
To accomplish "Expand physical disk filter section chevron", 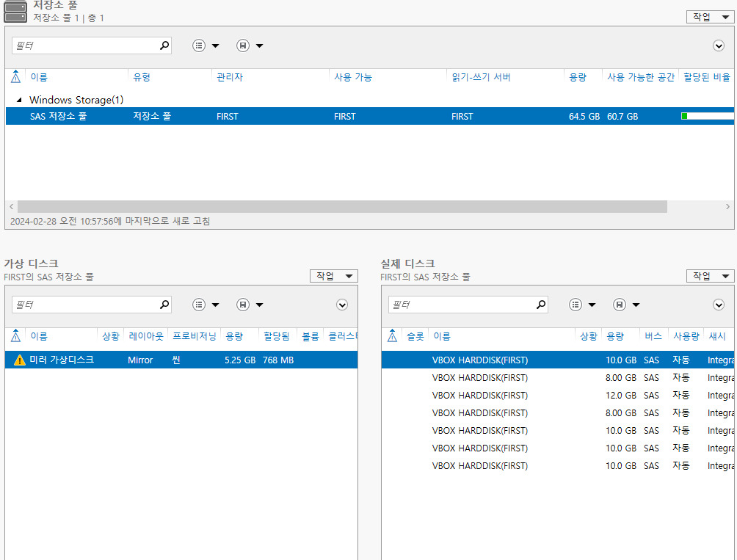I will point(718,305).
